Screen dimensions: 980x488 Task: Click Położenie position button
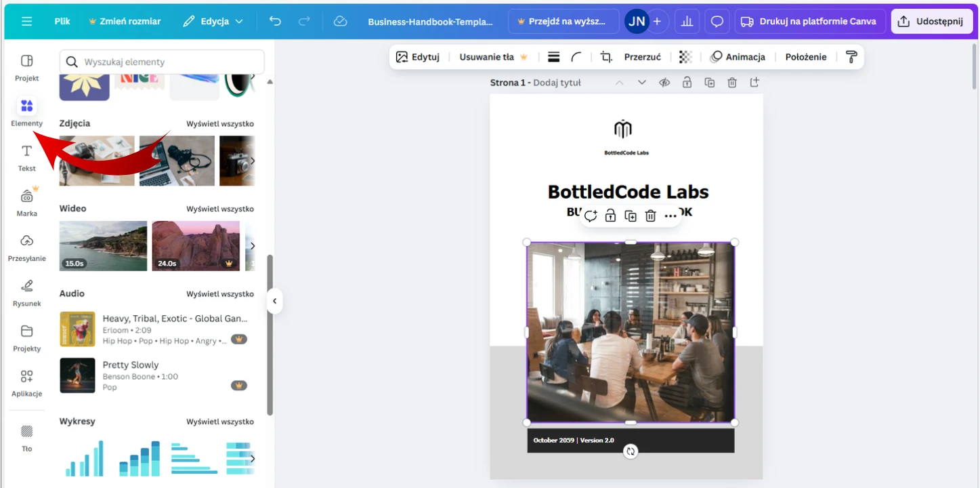(x=806, y=57)
